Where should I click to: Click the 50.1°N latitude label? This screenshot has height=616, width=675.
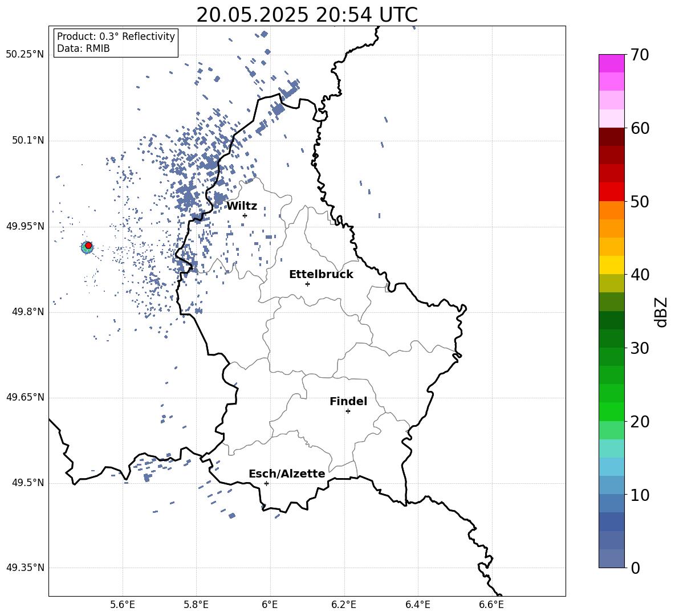(29, 141)
